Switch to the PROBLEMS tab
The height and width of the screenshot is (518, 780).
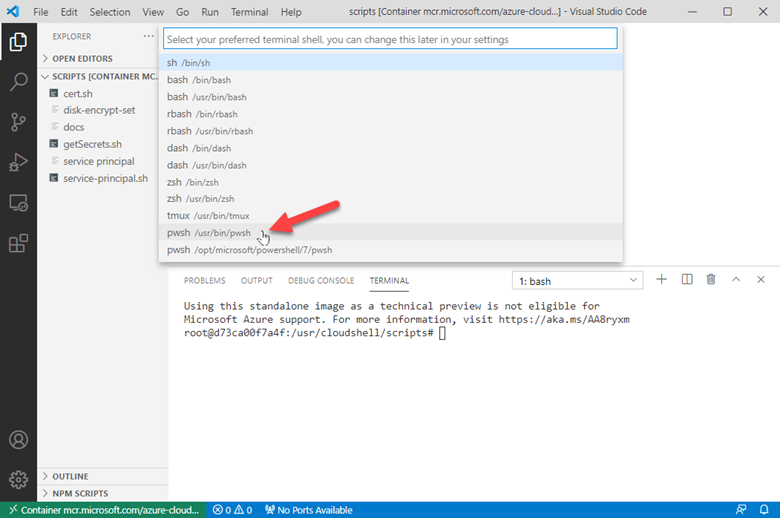pos(204,281)
